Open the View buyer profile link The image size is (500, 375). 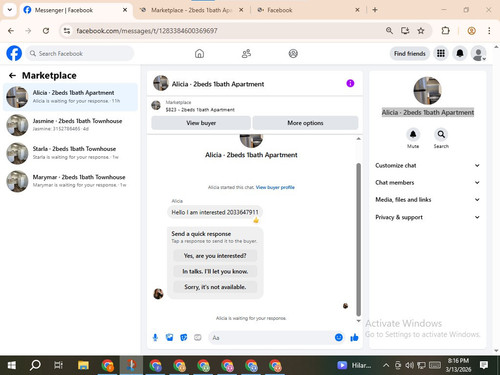point(275,187)
